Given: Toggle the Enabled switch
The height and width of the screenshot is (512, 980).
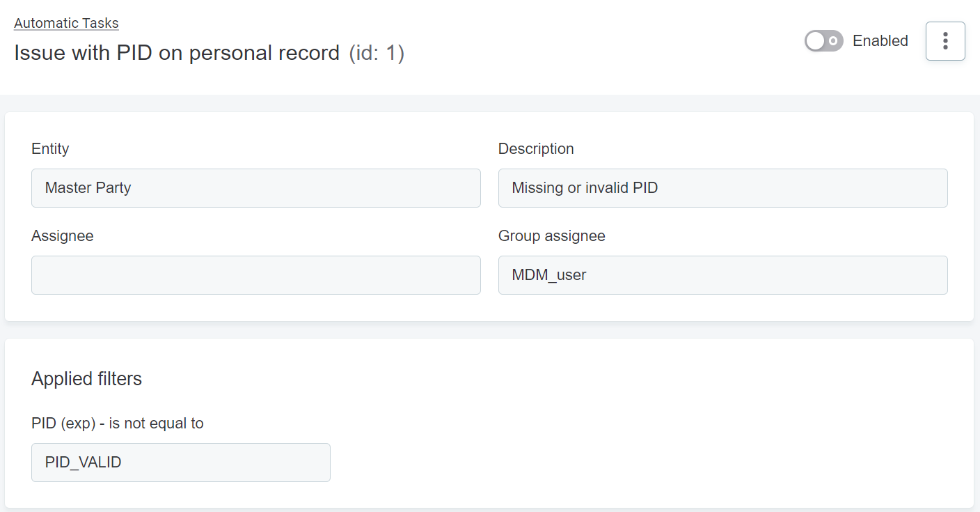Looking at the screenshot, I should 823,41.
